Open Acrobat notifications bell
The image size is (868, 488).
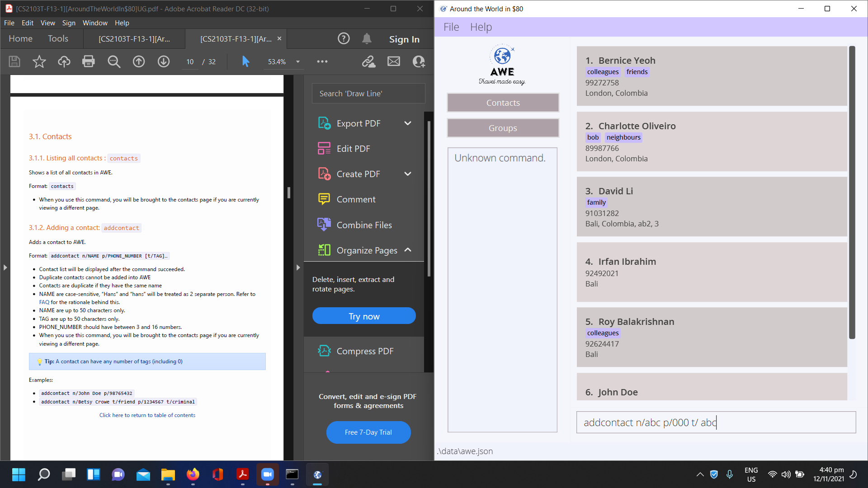click(367, 39)
